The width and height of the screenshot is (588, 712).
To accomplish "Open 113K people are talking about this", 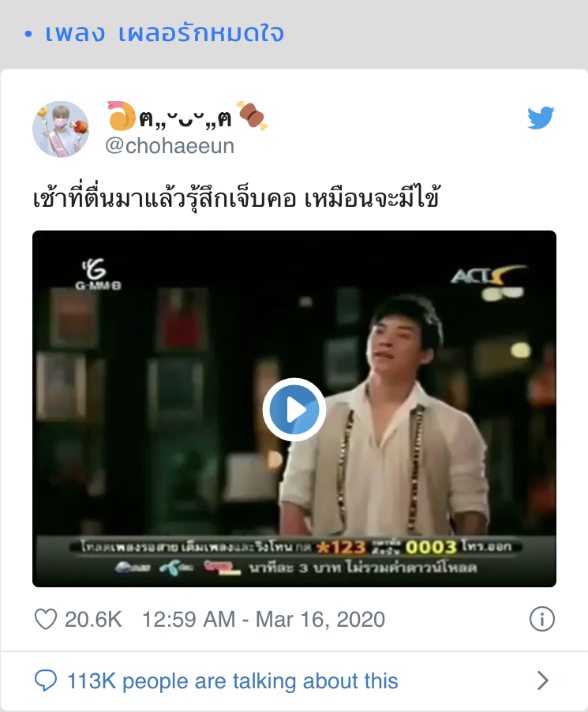I will [233, 681].
